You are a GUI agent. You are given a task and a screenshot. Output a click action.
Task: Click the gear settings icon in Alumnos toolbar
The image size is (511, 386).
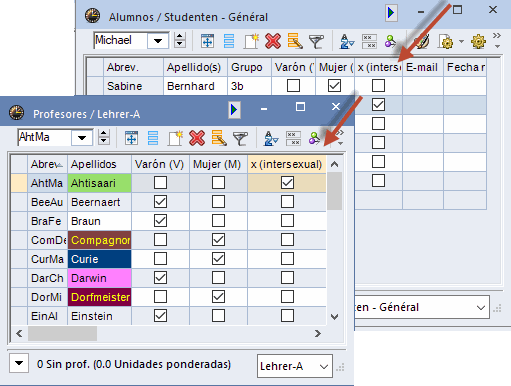coord(478,42)
